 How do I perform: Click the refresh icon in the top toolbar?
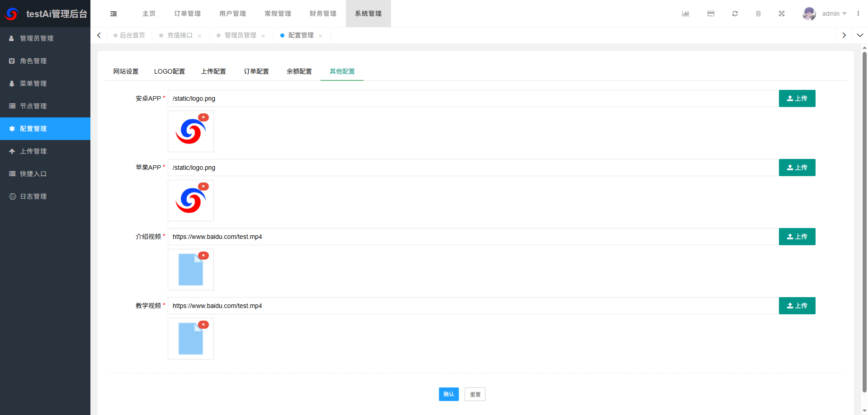pyautogui.click(x=735, y=14)
